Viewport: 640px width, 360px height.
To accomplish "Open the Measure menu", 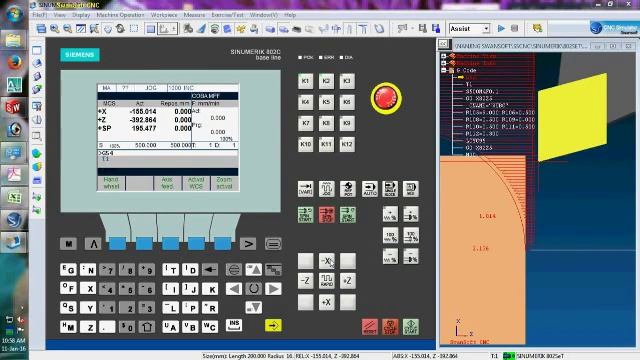I will 194,15.
